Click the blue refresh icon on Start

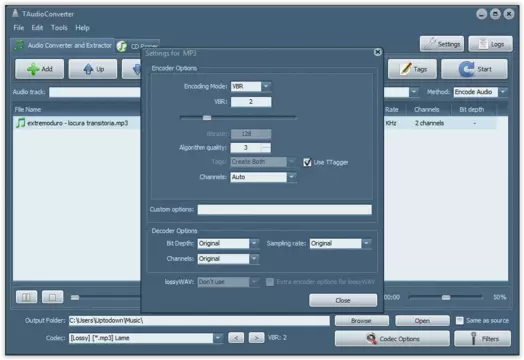tap(467, 69)
